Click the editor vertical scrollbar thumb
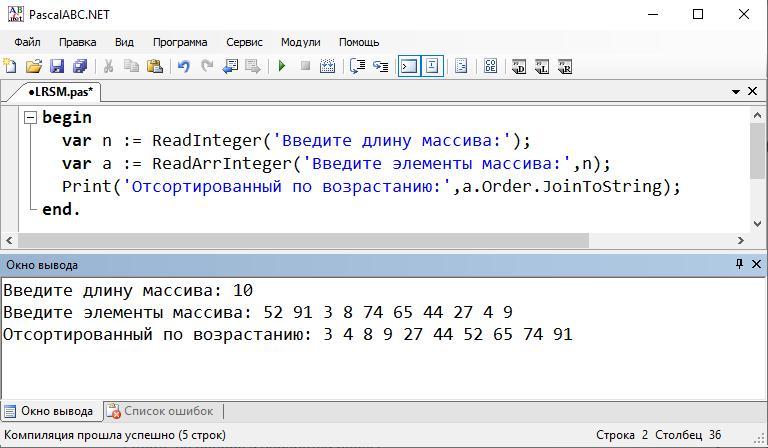This screenshot has height=448, width=768. pos(757,151)
